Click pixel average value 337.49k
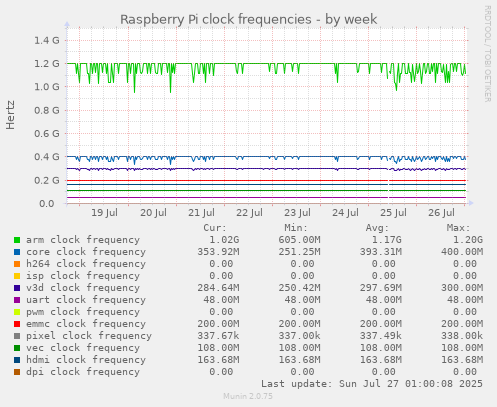 tap(381, 336)
